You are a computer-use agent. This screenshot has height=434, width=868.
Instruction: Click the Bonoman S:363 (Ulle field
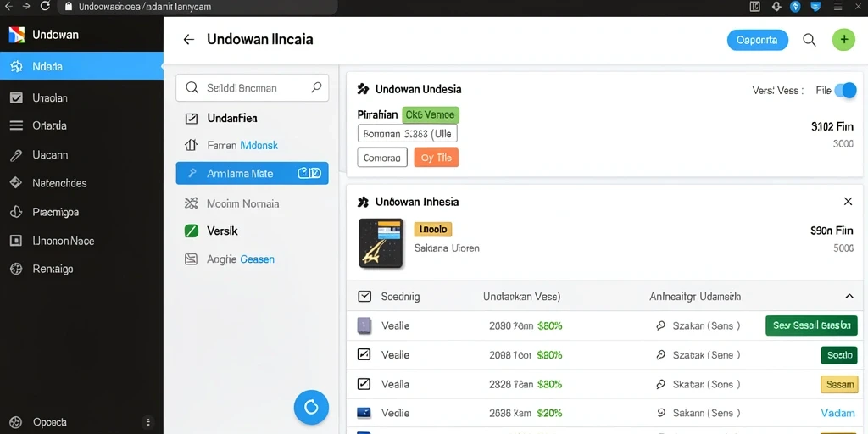click(x=408, y=133)
